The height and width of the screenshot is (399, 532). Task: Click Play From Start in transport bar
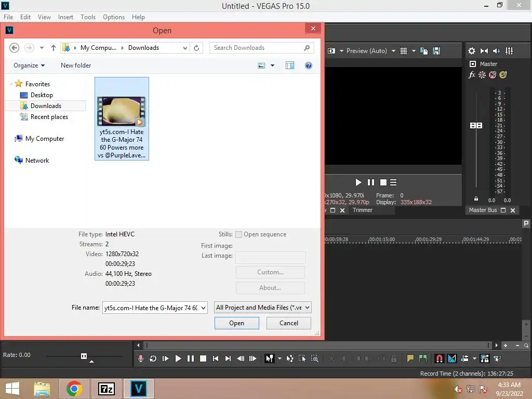tap(166, 358)
